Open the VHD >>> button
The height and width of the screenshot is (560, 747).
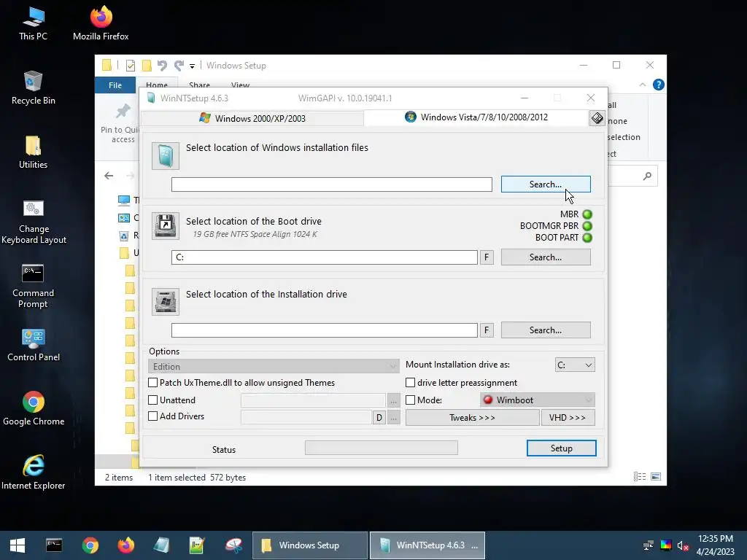click(x=568, y=418)
